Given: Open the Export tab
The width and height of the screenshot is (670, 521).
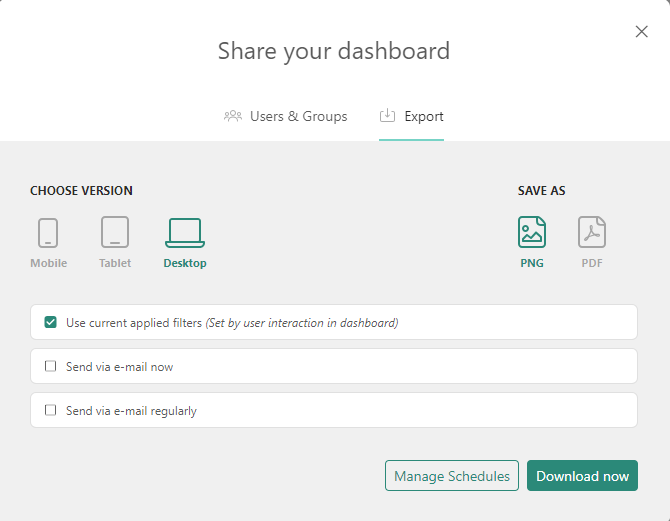Looking at the screenshot, I should tap(424, 116).
